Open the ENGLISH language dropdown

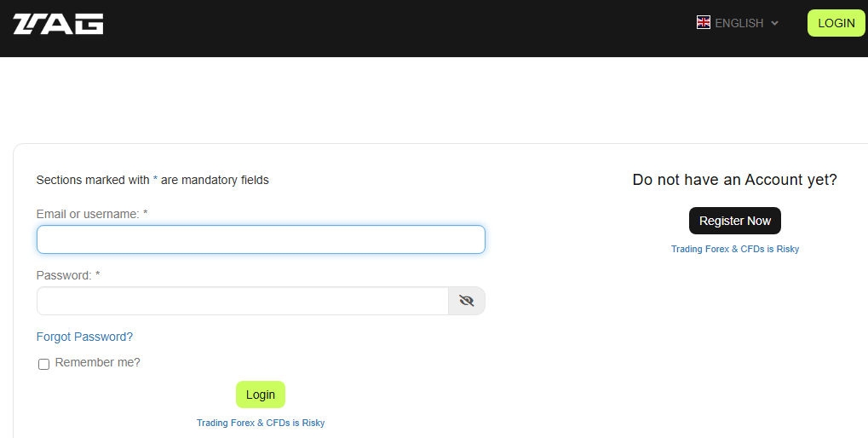(x=739, y=23)
